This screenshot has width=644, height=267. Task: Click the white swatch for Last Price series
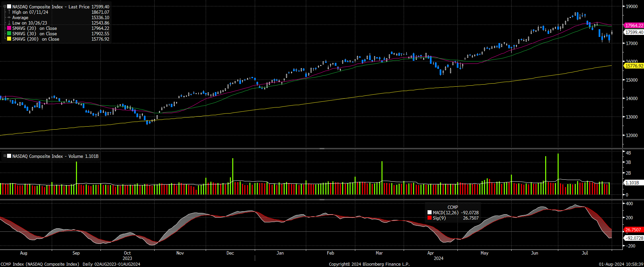click(9, 7)
